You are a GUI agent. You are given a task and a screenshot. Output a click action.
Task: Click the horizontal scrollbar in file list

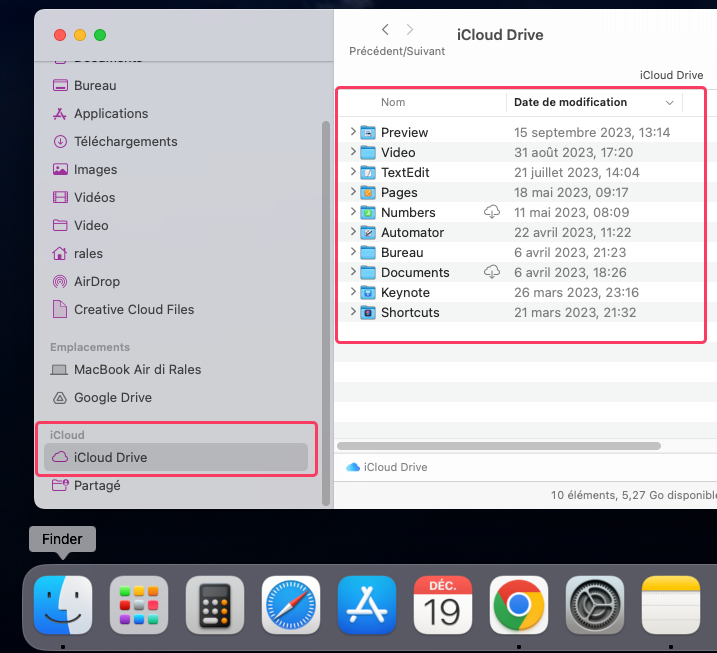tap(499, 446)
